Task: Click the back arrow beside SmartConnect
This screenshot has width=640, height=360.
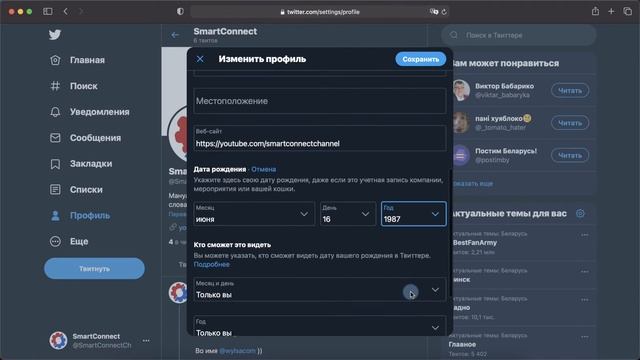Action: coord(175,35)
